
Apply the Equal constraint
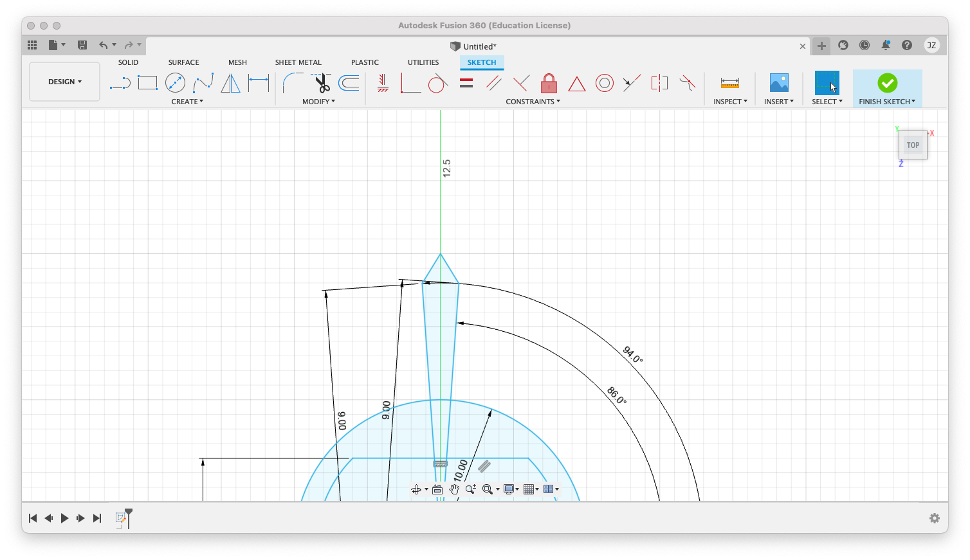coord(466,83)
